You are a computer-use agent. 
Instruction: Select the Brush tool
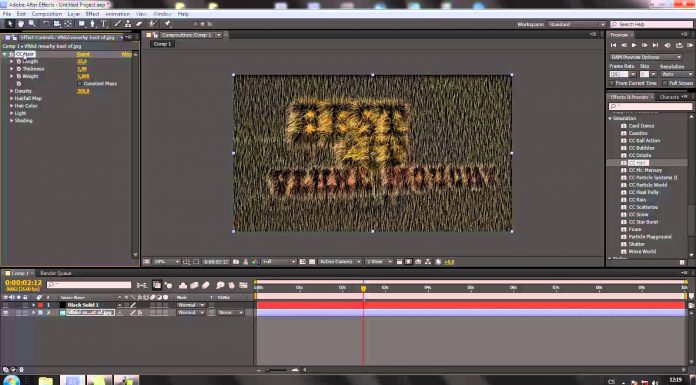pyautogui.click(x=118, y=24)
